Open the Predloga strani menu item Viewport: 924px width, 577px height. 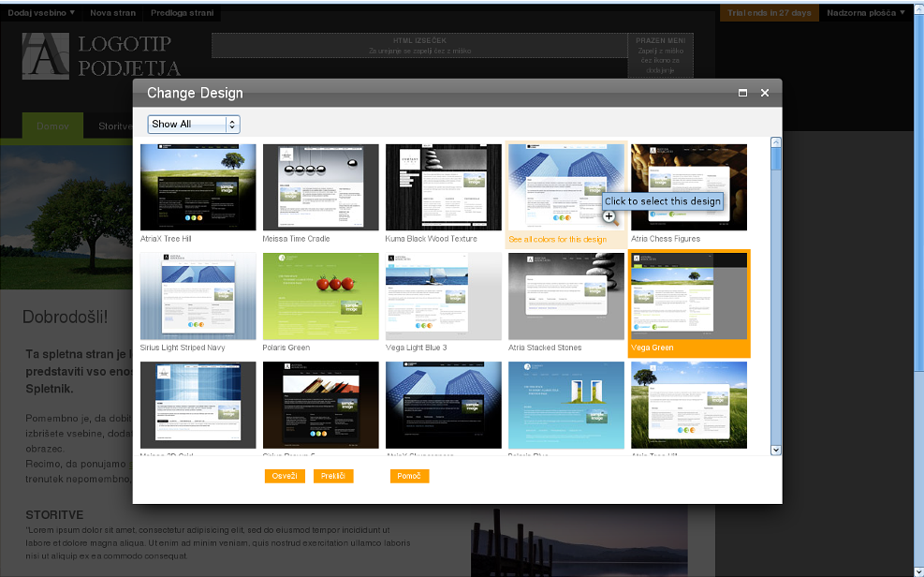pyautogui.click(x=184, y=13)
